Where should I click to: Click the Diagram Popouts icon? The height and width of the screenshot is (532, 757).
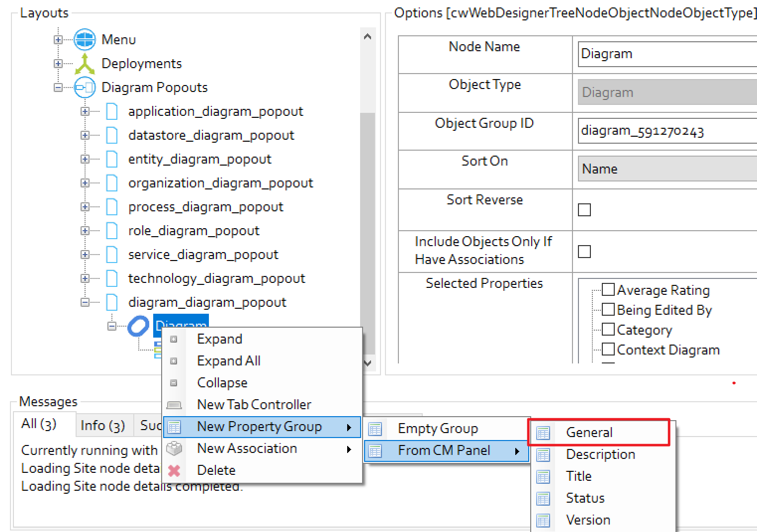[85, 88]
